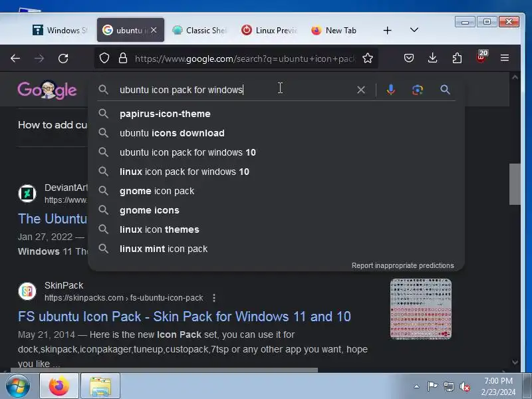Click the vertical scrollbar thumb
532x399 pixels.
(515, 184)
